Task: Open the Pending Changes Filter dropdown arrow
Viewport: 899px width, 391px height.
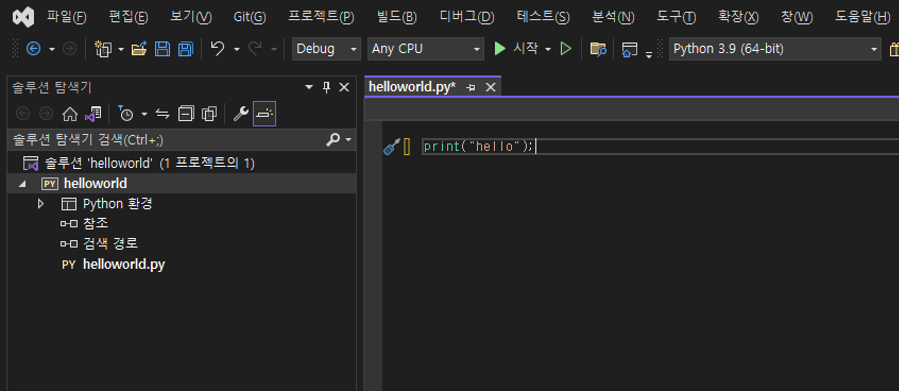Action: (144, 114)
